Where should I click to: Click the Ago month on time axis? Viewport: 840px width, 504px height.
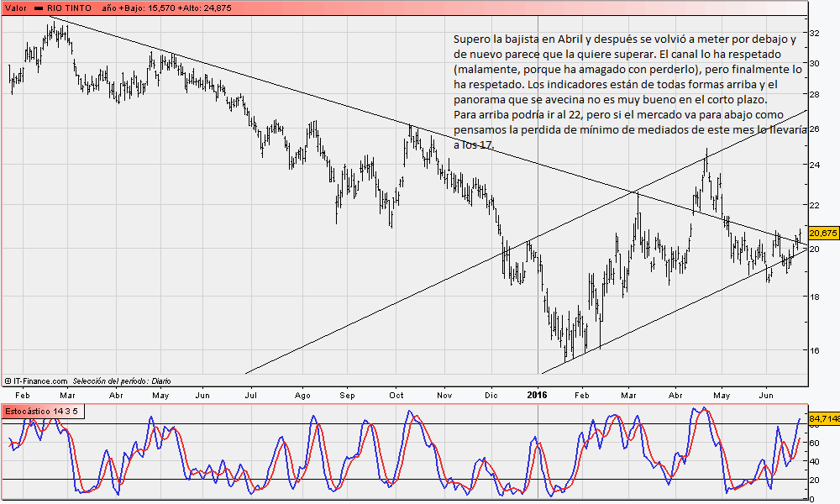(302, 394)
